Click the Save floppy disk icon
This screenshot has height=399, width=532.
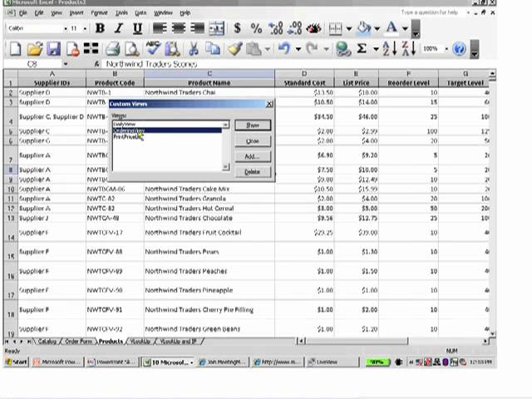coord(53,49)
